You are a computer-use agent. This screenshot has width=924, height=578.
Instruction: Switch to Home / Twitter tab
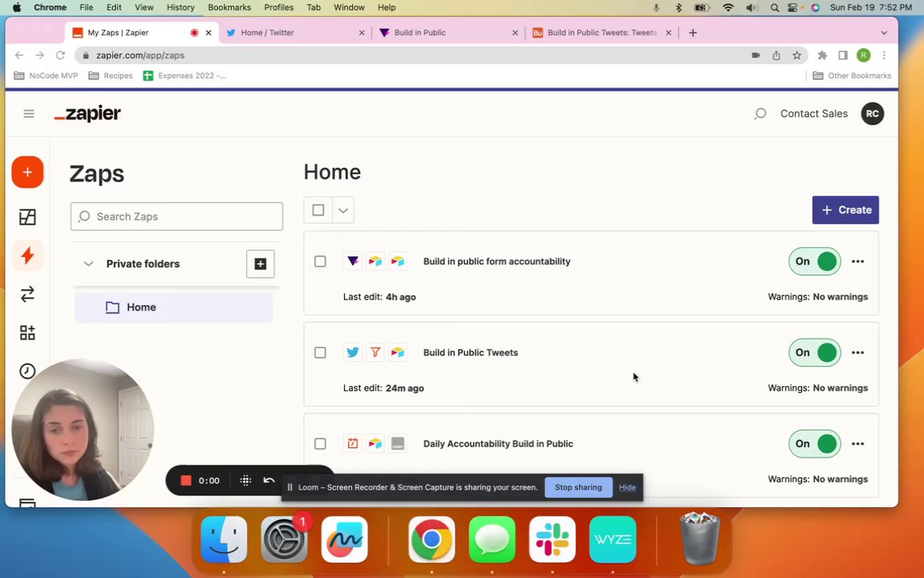pyautogui.click(x=294, y=33)
